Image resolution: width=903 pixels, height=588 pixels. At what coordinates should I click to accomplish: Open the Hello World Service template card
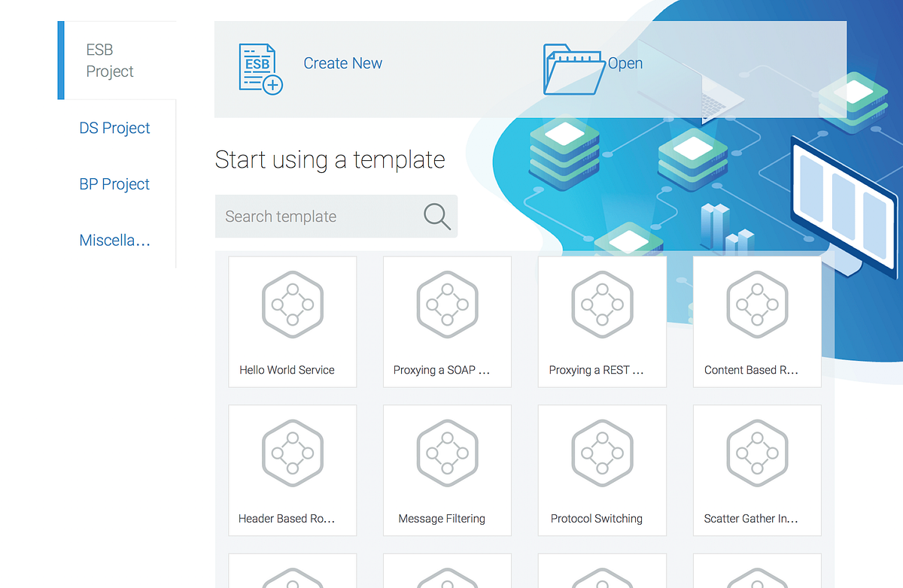click(x=292, y=322)
